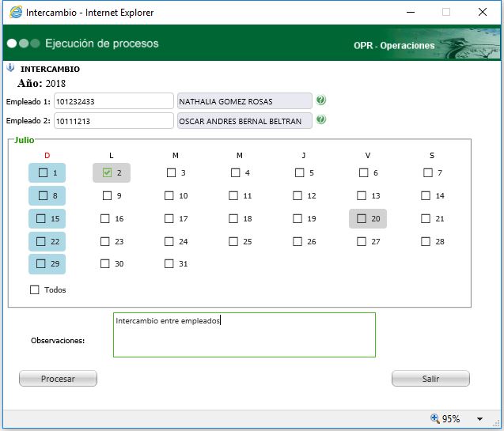The width and height of the screenshot is (504, 431).
Task: Check the day 13 checkbox
Action: 362,195
